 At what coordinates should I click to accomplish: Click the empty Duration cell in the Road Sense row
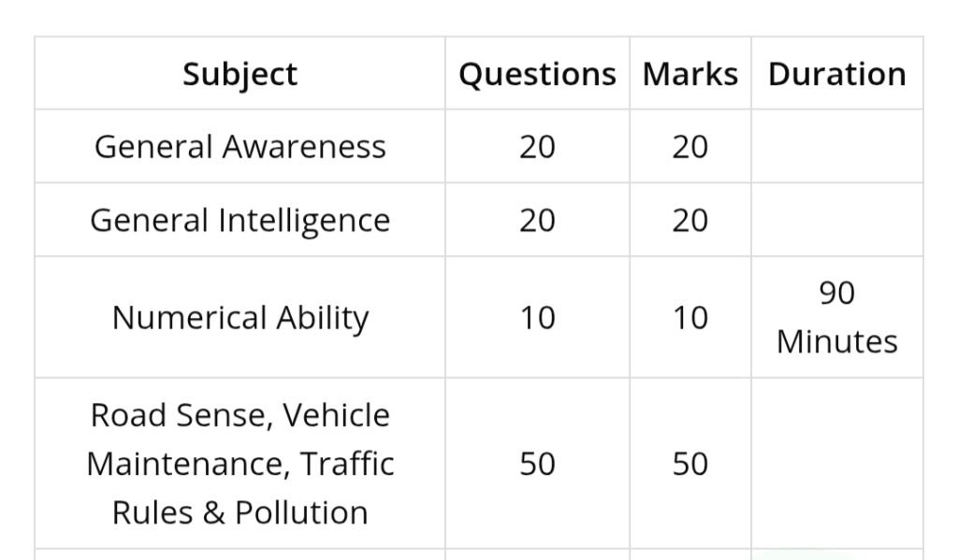(x=836, y=464)
